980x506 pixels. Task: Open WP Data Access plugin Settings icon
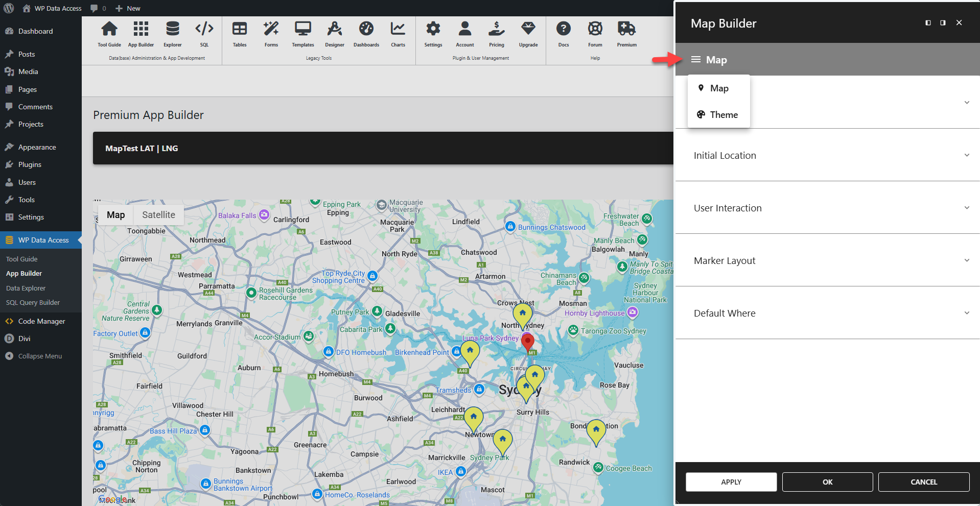click(x=433, y=34)
